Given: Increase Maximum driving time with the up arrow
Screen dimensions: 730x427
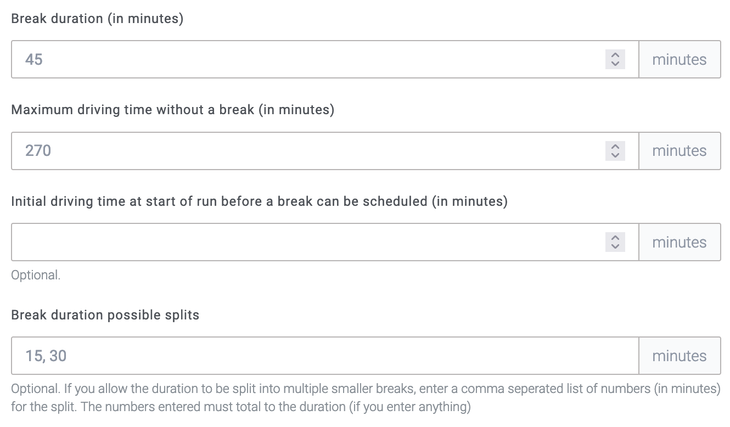Looking at the screenshot, I should [x=615, y=146].
